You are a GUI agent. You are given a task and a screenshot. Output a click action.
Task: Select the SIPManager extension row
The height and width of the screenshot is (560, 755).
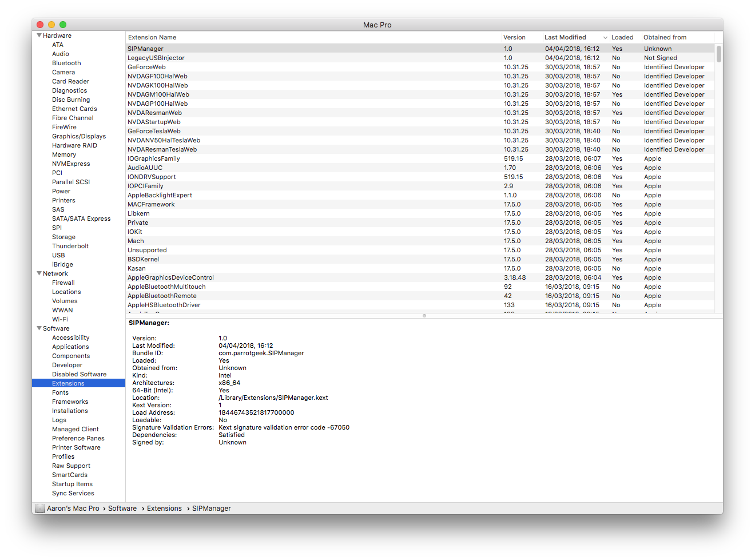click(420, 49)
